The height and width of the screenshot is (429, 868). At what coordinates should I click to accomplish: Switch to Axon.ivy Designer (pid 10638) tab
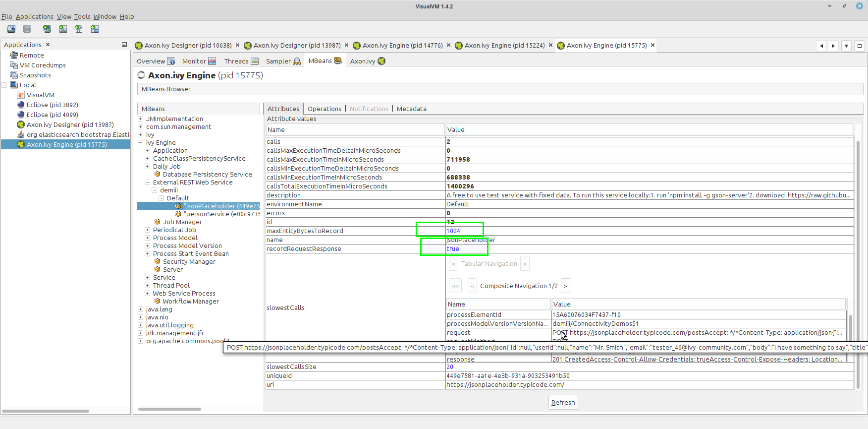point(188,45)
